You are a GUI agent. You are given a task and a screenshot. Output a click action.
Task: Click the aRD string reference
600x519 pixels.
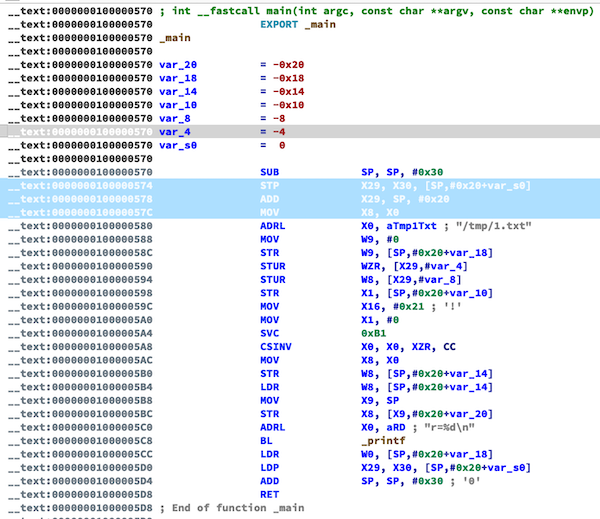point(396,427)
